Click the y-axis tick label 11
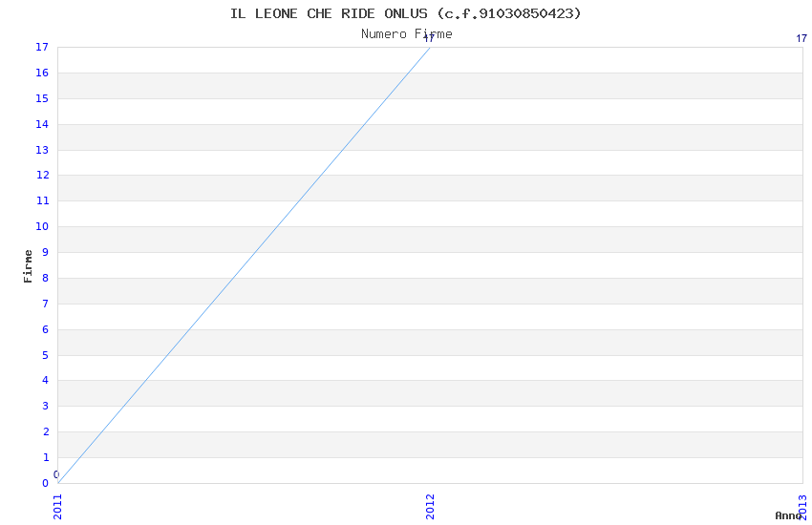This screenshot has height=525, width=812. [x=42, y=200]
